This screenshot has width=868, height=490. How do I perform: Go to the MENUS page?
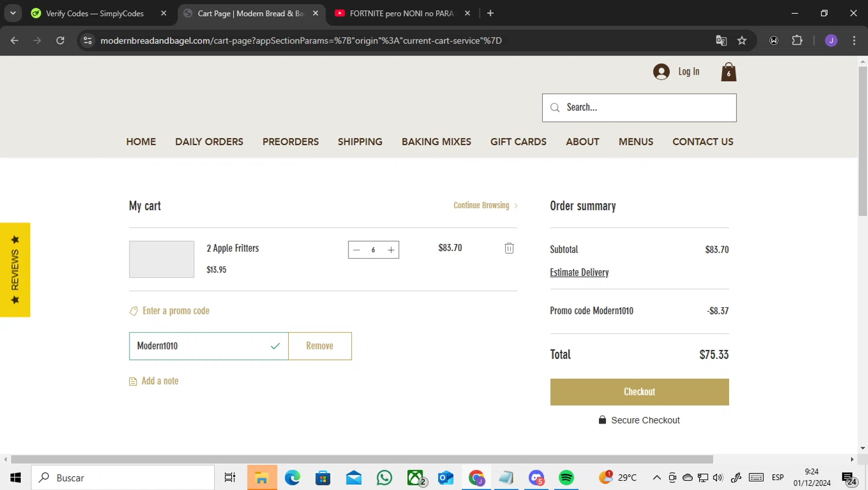tap(636, 142)
